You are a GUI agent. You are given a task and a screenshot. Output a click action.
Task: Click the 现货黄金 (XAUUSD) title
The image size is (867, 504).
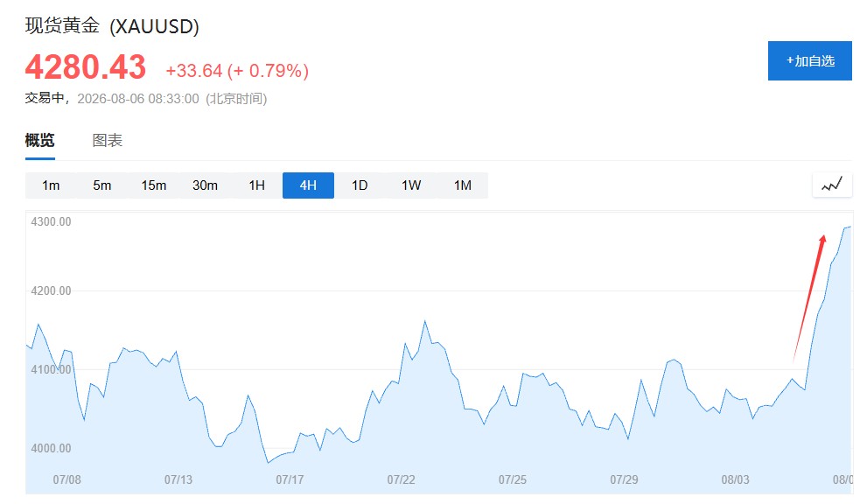coord(112,26)
